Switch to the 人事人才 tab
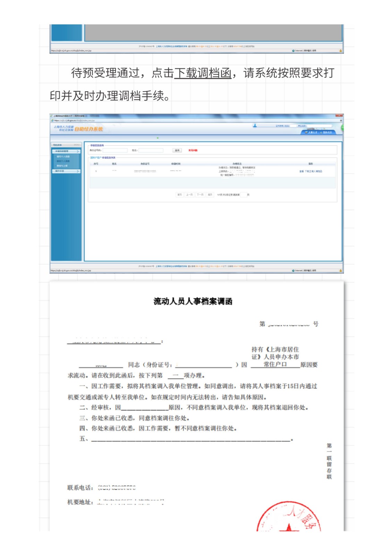This screenshot has height=555, width=392. pyautogui.click(x=311, y=132)
